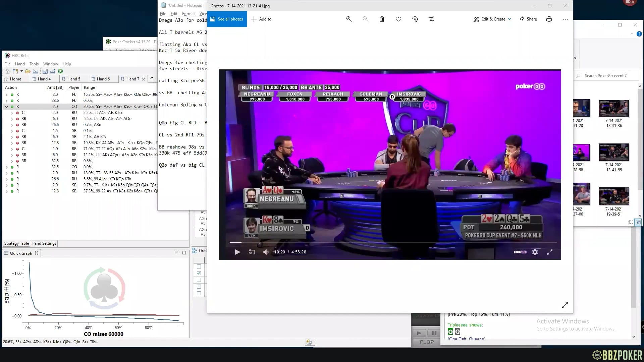644x362 pixels.
Task: Toggle the checked checkbox in the Outline panel
Action: (199, 273)
